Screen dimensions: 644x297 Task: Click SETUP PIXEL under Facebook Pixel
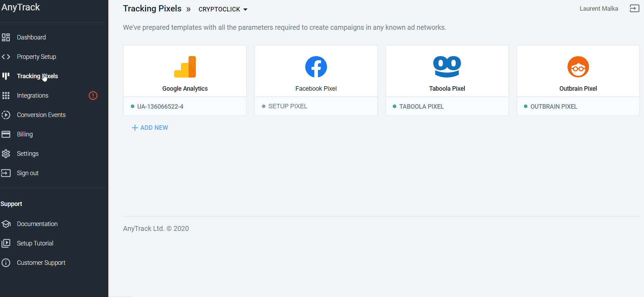click(x=288, y=106)
